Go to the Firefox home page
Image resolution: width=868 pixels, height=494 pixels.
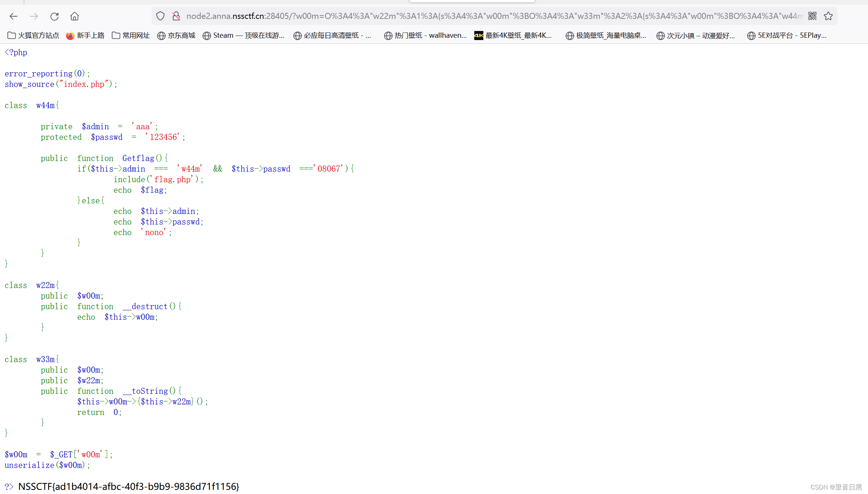pos(75,16)
